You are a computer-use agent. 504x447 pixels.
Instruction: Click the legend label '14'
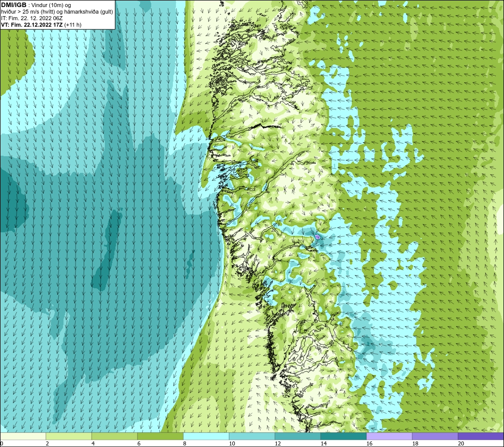point(324,443)
